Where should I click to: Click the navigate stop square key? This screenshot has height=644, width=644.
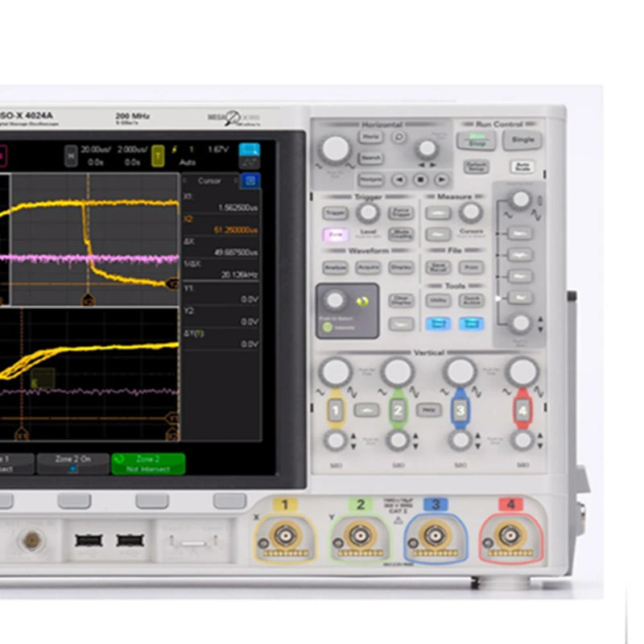coord(420,180)
